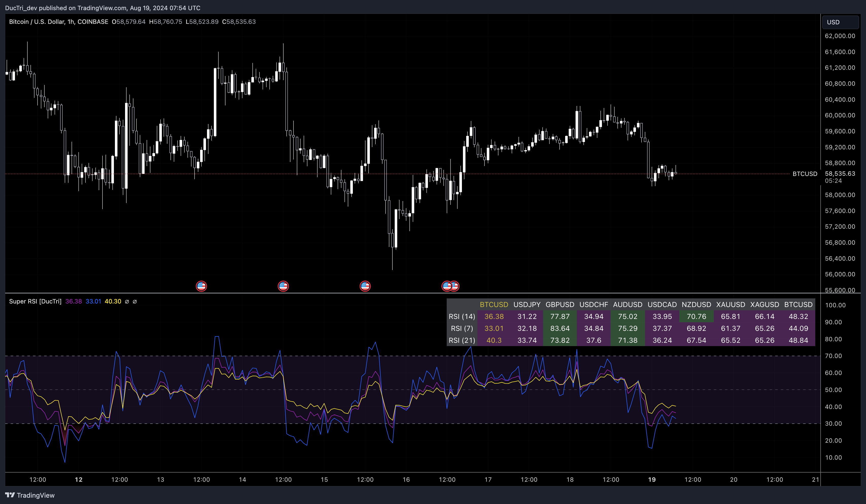Image resolution: width=866 pixels, height=504 pixels.
Task: Click the NZDUSD column header
Action: click(696, 304)
